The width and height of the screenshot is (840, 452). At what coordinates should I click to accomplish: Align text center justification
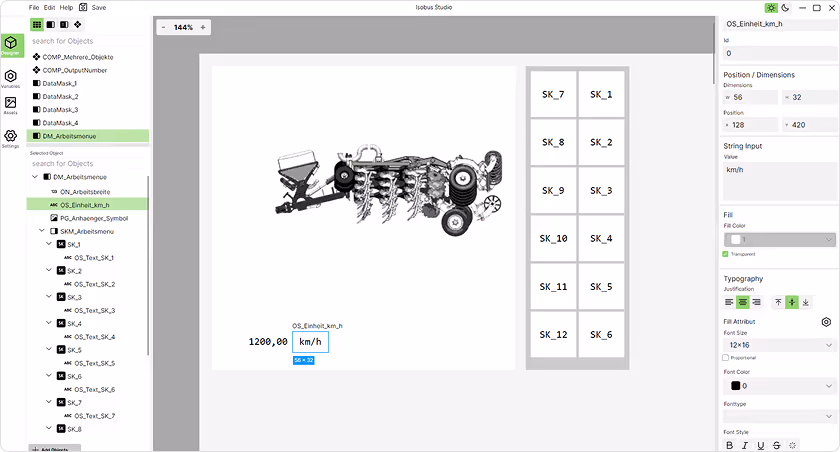[x=742, y=303]
